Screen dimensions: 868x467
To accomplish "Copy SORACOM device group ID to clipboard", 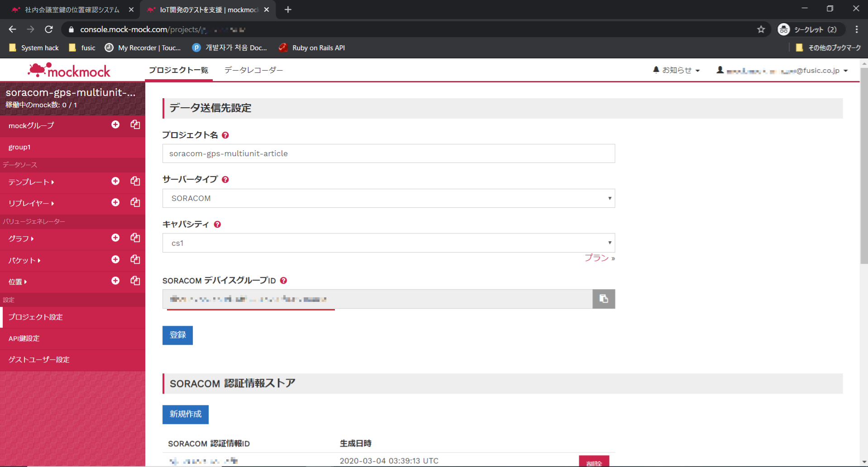I will 603,299.
